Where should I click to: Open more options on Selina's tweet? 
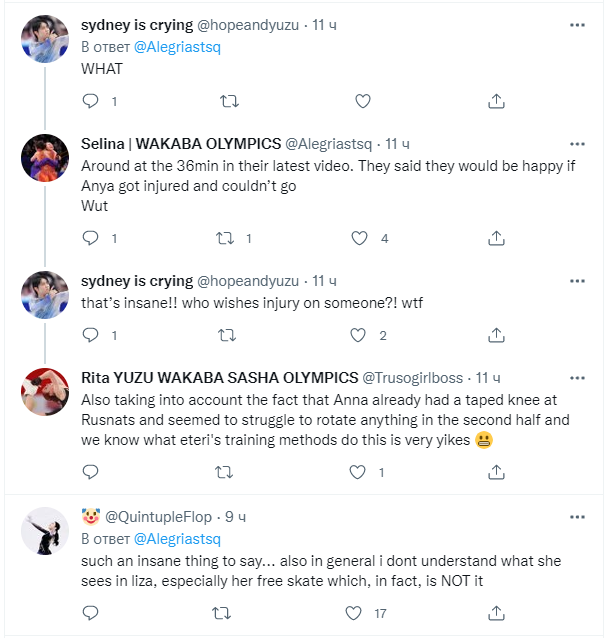coord(577,143)
